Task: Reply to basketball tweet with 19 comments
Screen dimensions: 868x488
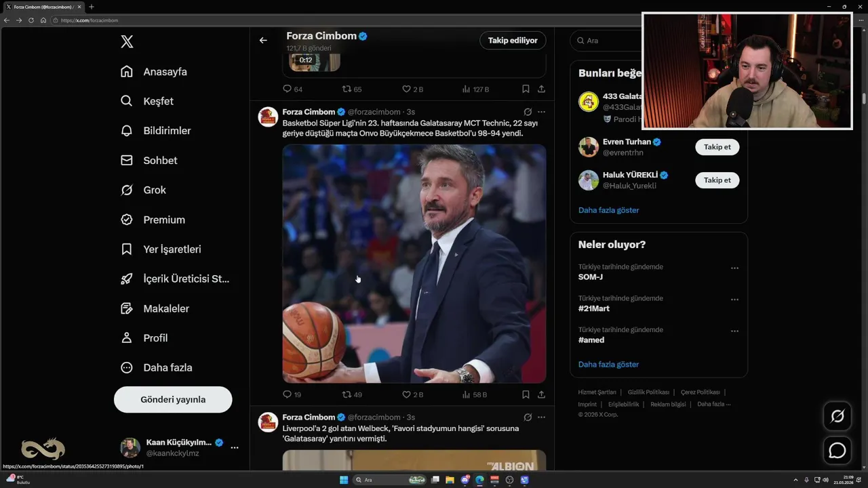Action: [292, 394]
